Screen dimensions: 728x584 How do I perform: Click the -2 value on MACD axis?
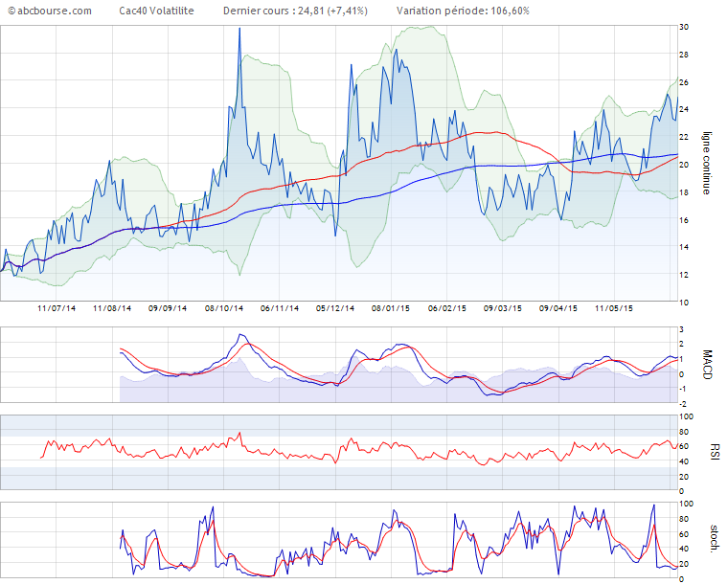point(681,404)
